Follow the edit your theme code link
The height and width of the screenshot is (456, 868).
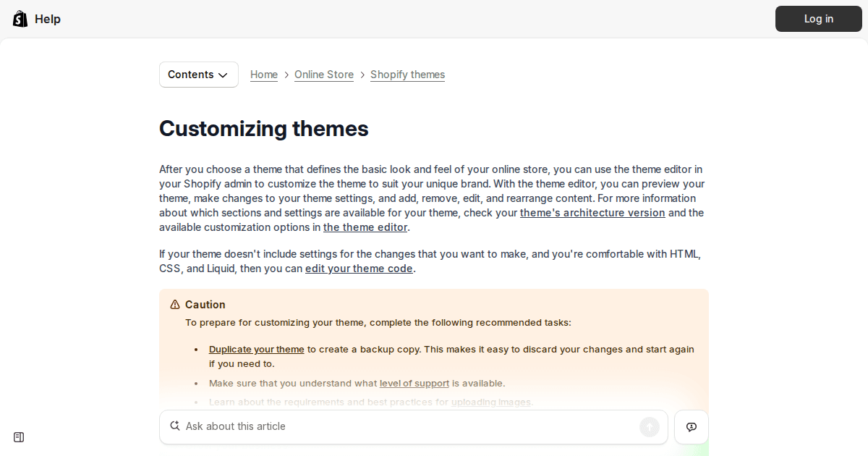click(x=359, y=268)
